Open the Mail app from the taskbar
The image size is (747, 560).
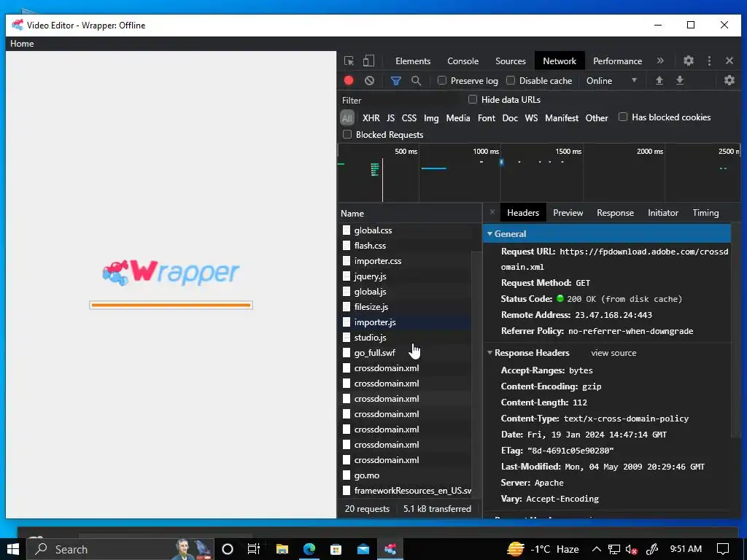click(363, 549)
